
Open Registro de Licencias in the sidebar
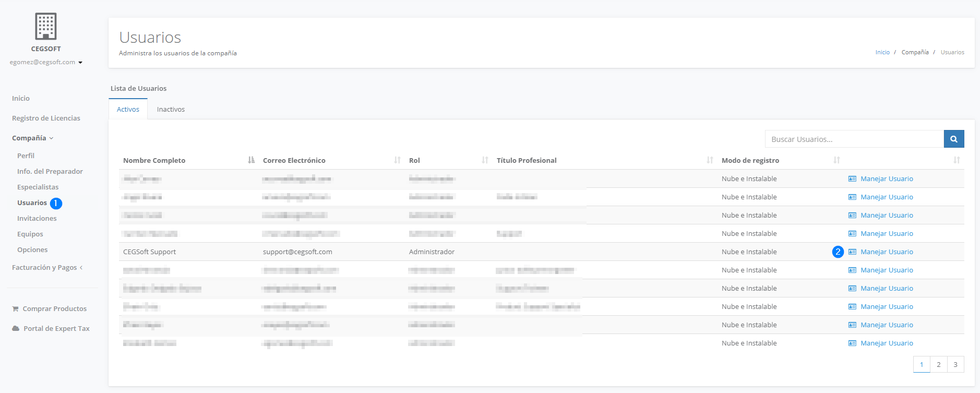(x=46, y=118)
